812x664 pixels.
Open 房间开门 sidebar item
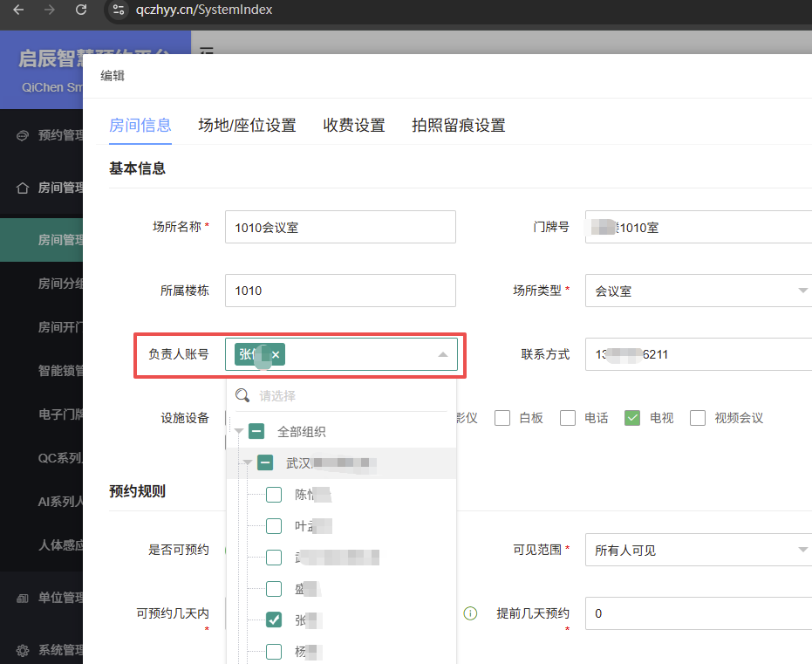point(42,327)
